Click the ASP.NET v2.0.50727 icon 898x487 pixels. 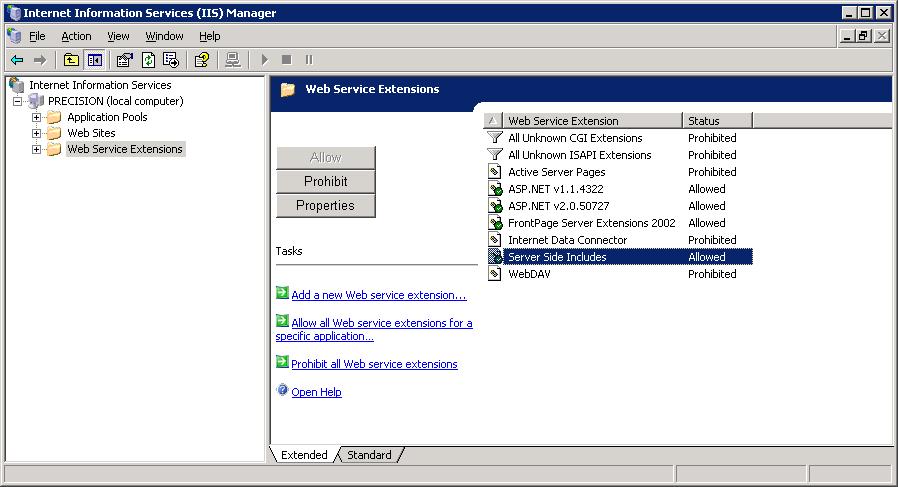coord(495,206)
